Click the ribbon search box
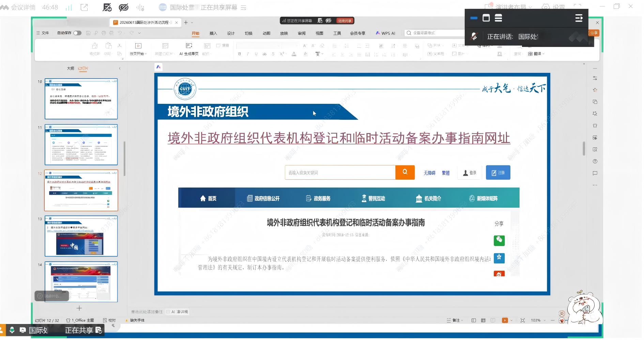The height and width of the screenshot is (340, 644). (434, 33)
